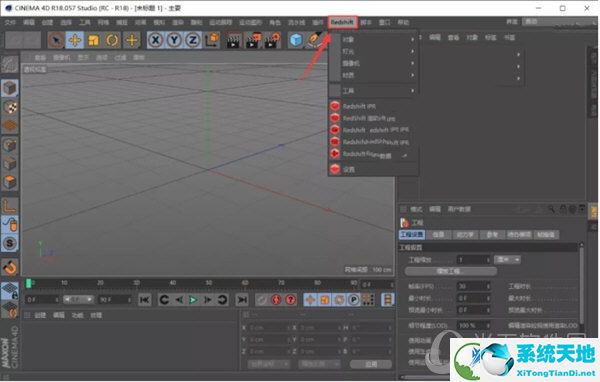Select the 工程设置 tab in attributes panel
This screenshot has height=382, width=600.
(x=412, y=234)
